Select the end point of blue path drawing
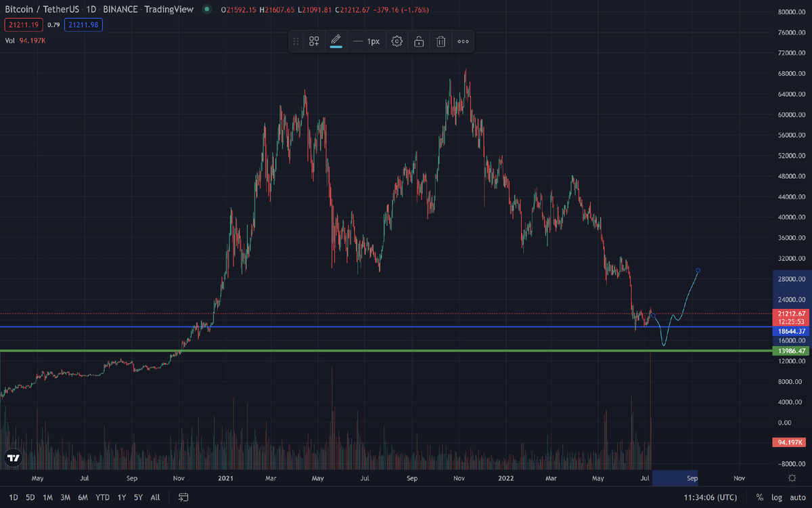812x508 pixels. [x=698, y=270]
